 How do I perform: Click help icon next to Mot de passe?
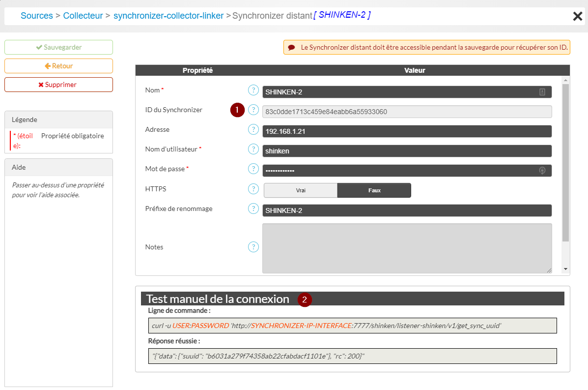(x=253, y=169)
